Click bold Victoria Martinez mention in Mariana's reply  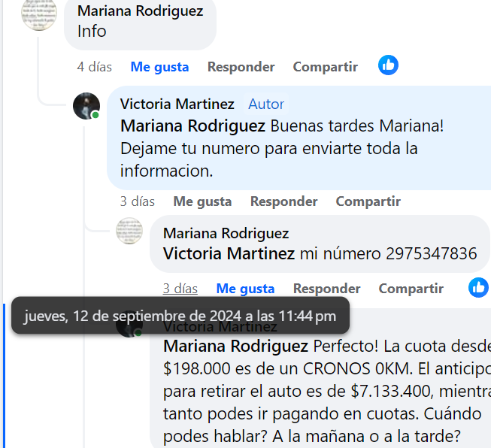click(229, 253)
